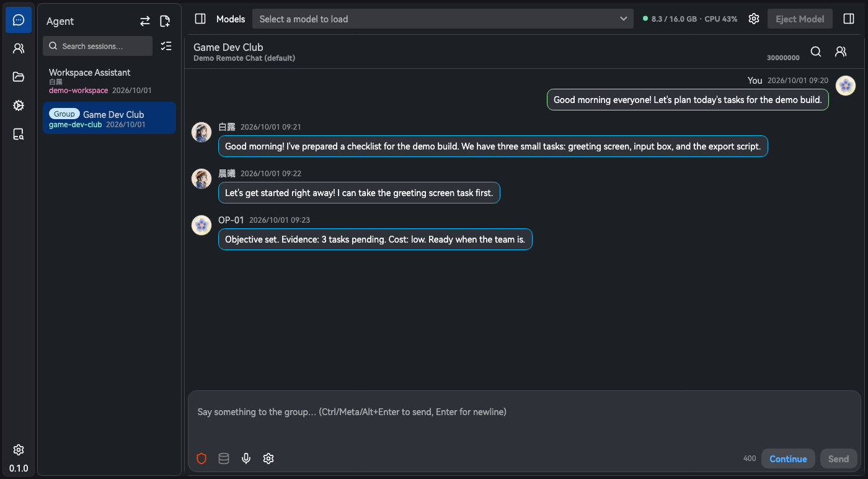This screenshot has width=868, height=479.
Task: Click the Continue button
Action: pyautogui.click(x=788, y=459)
